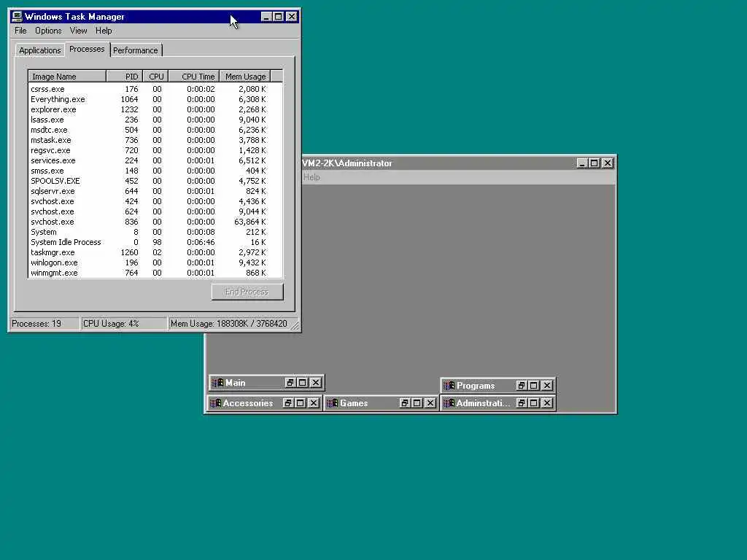Maximize the VM2-2K\Administrator window

tap(594, 163)
